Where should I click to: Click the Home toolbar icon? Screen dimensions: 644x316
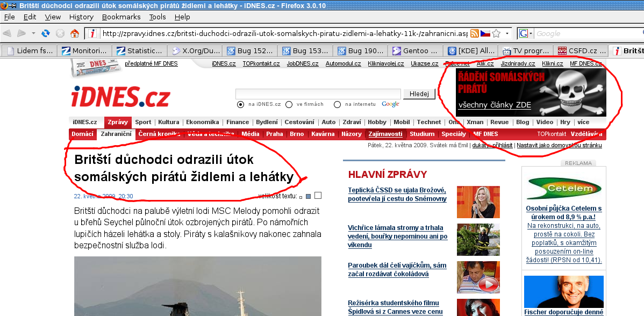coord(75,33)
